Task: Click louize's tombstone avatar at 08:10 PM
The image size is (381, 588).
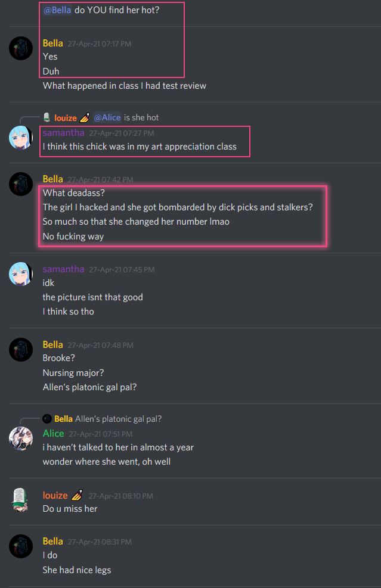Action: (x=21, y=500)
